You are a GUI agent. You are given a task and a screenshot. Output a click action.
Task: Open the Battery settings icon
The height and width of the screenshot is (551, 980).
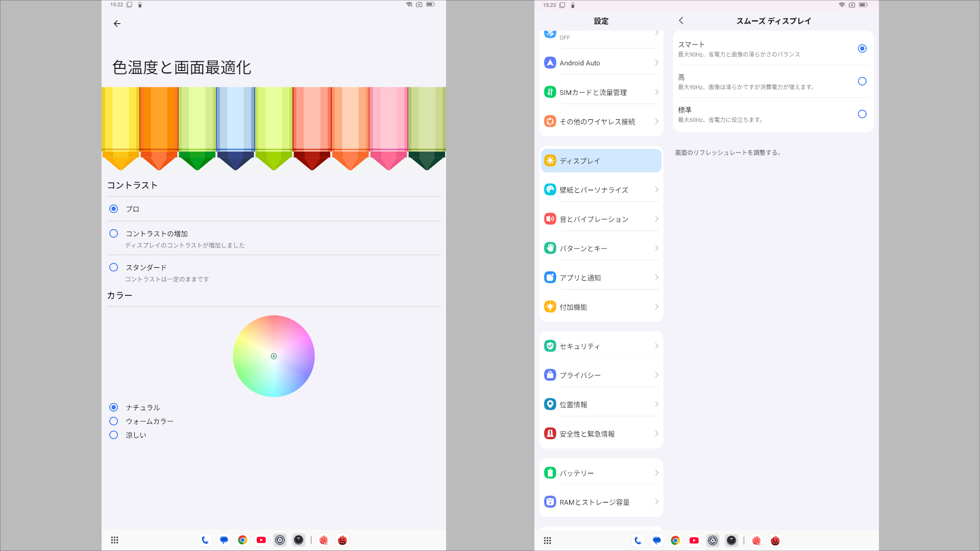pyautogui.click(x=550, y=473)
